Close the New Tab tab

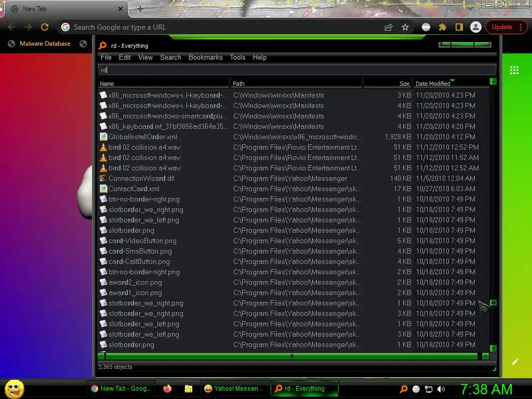point(121,9)
